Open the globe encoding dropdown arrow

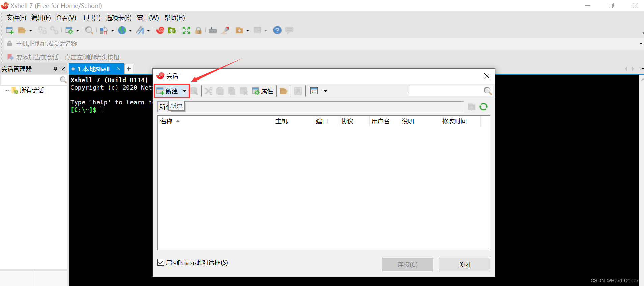click(x=130, y=31)
